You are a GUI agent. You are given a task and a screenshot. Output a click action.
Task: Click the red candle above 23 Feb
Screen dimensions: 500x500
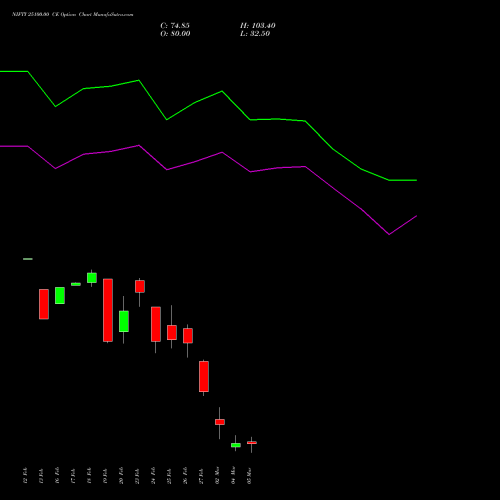point(140,286)
